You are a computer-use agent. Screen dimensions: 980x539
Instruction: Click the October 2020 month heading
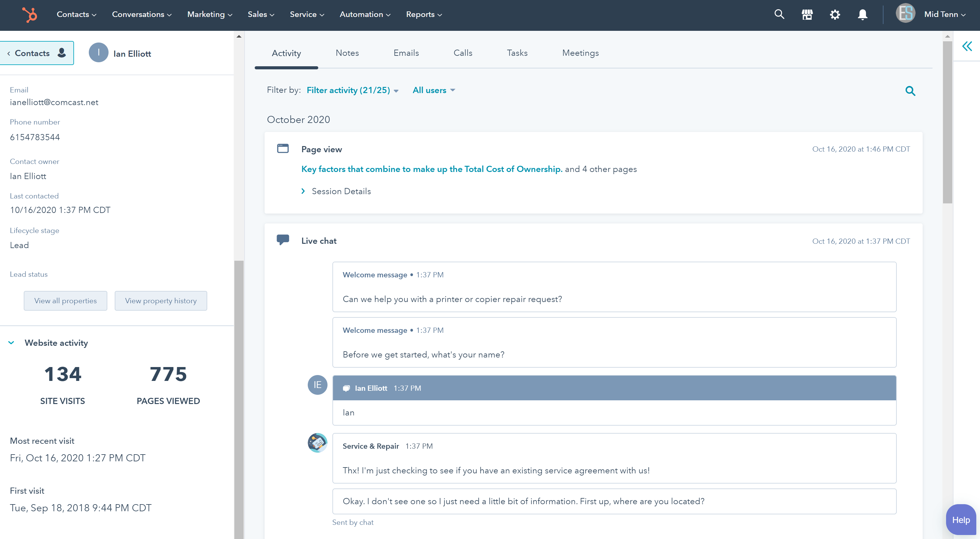[298, 119]
